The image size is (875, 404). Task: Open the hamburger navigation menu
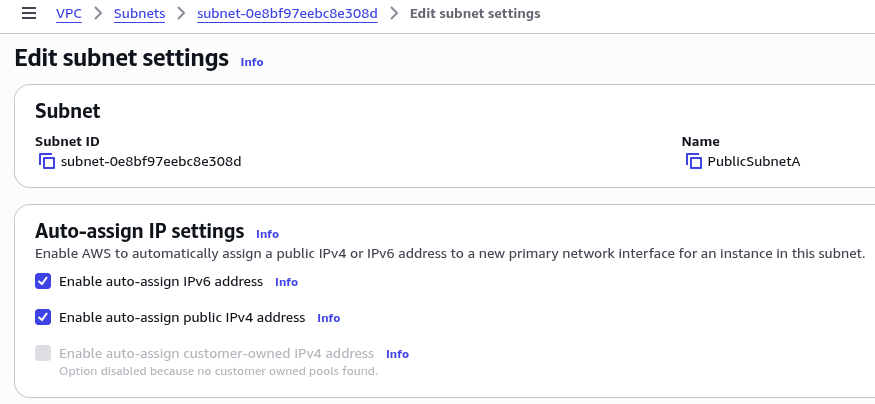29,13
